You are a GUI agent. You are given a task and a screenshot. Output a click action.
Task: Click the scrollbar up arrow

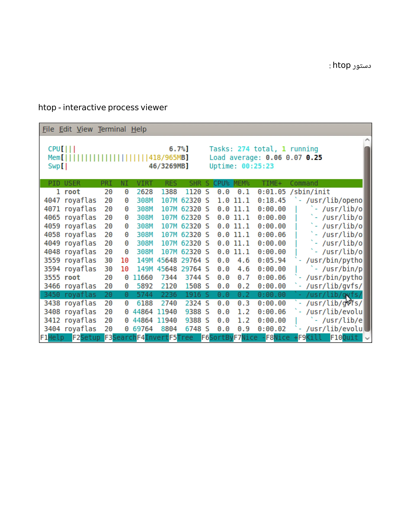[x=367, y=140]
